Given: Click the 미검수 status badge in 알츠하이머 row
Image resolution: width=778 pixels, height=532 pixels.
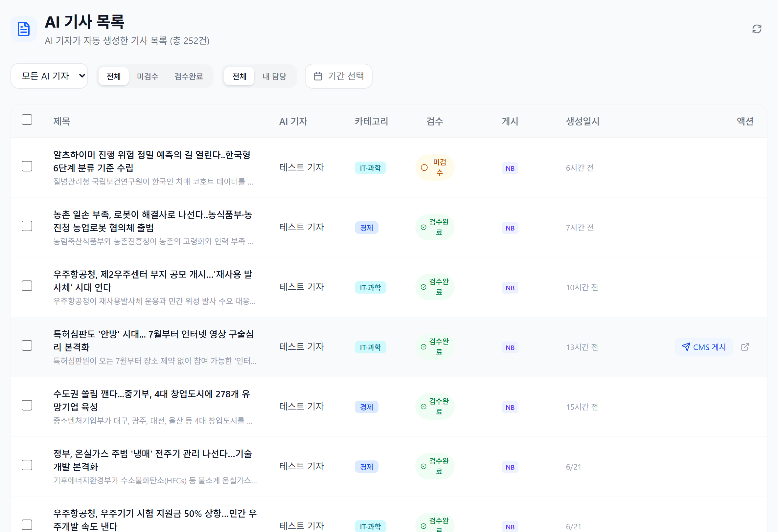Looking at the screenshot, I should (x=435, y=167).
